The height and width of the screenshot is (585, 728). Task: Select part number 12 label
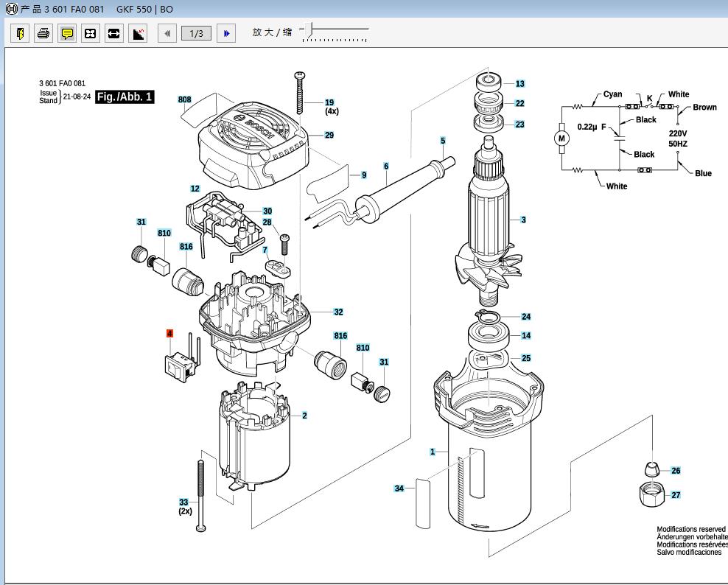(x=195, y=189)
